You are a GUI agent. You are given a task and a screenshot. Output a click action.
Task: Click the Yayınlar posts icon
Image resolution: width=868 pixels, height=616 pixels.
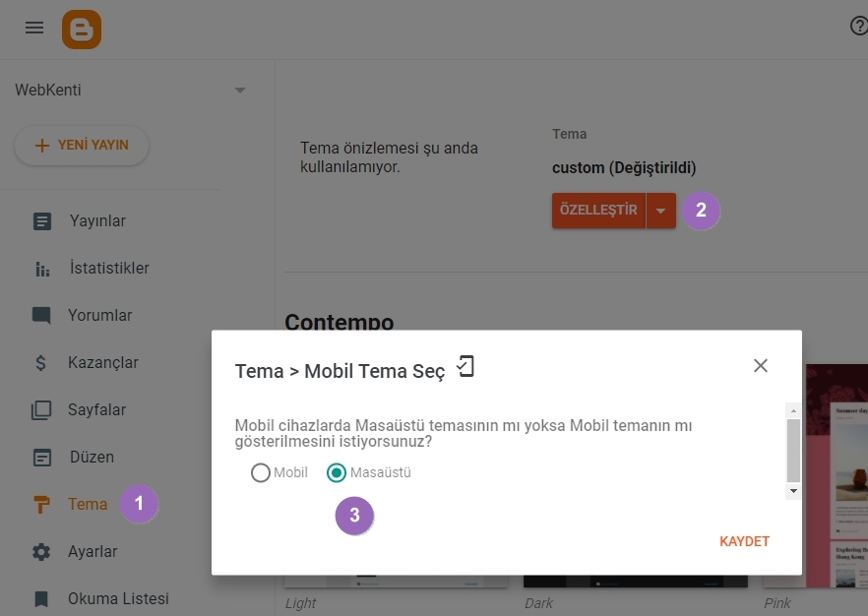[x=41, y=221]
